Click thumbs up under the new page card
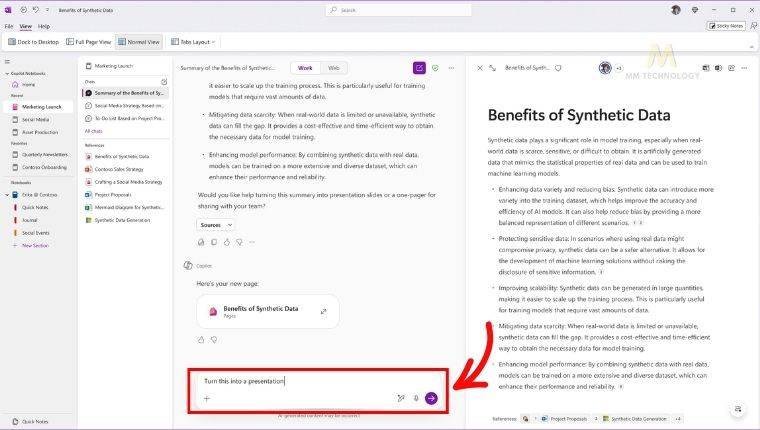 (x=201, y=340)
